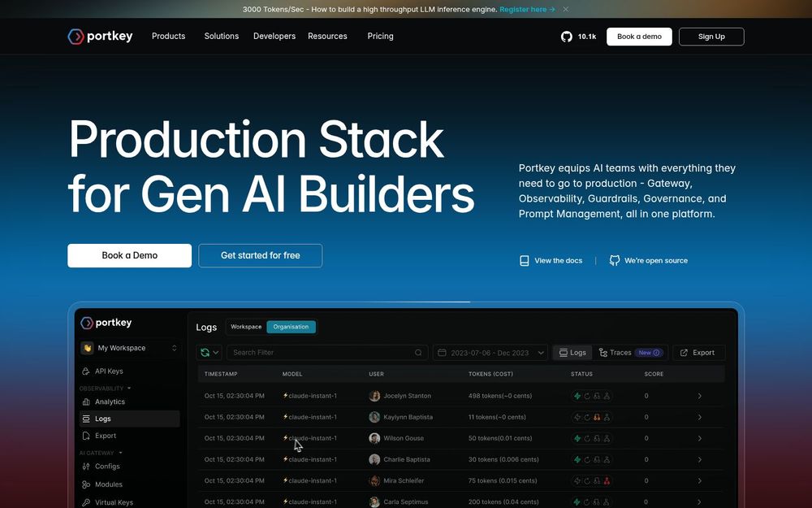Click the Portkey logo inside the dashboard preview

[x=106, y=323]
